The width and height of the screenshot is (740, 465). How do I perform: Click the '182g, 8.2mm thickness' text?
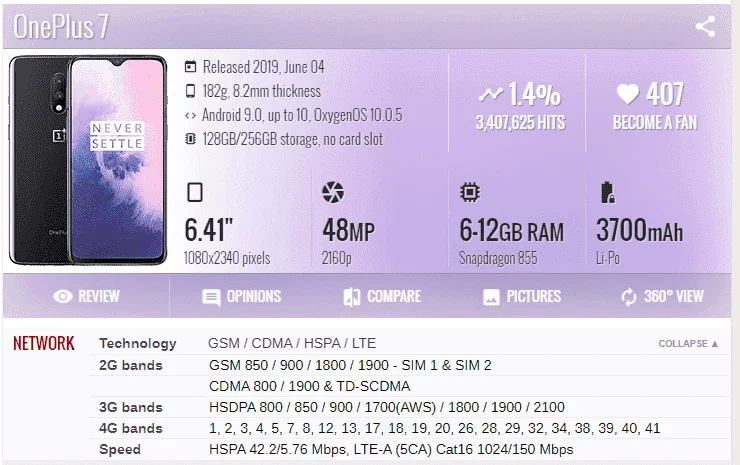click(x=261, y=91)
